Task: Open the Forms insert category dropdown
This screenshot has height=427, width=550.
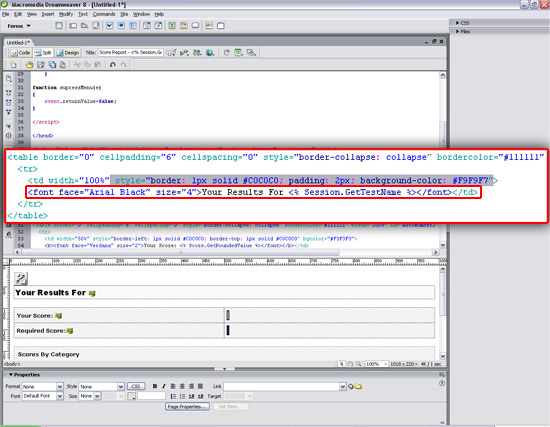Action: [x=19, y=26]
